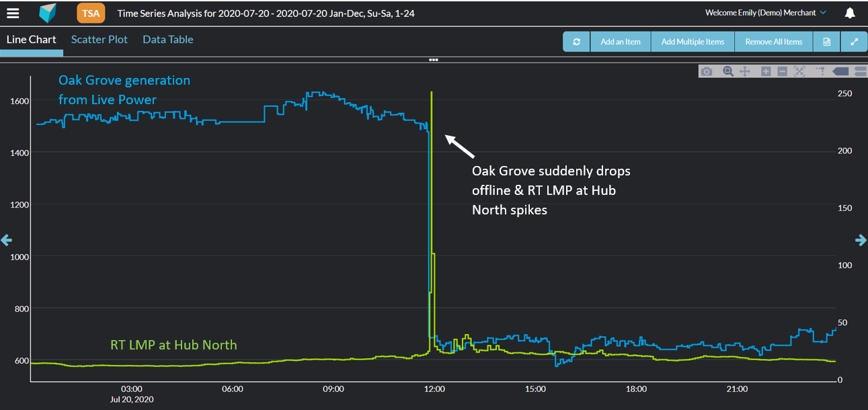Click the TSA orange badge icon

click(x=91, y=13)
